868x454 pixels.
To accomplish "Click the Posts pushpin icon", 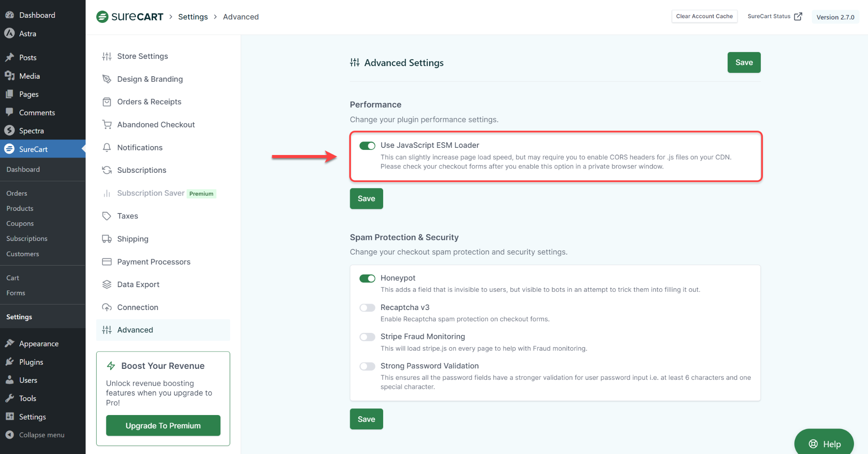I will point(9,57).
